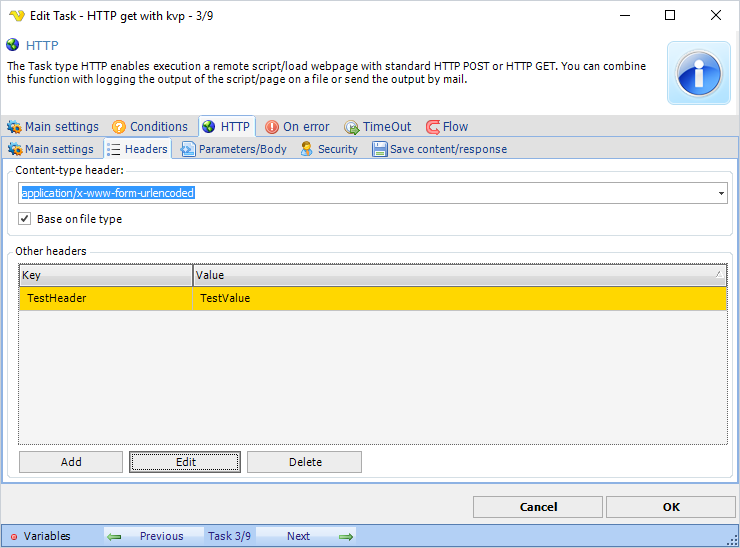Maximize the Edit Task window

point(670,16)
